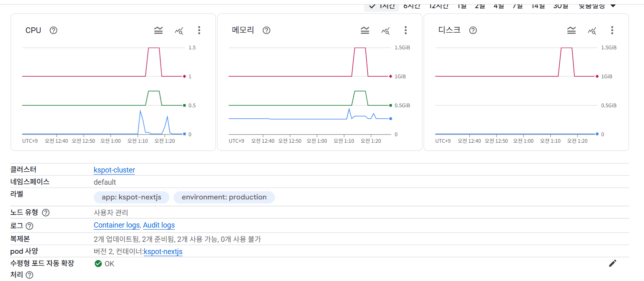Toggle the legend on the 메모리 chart
Screen dimensions: 644x281
tap(365, 31)
